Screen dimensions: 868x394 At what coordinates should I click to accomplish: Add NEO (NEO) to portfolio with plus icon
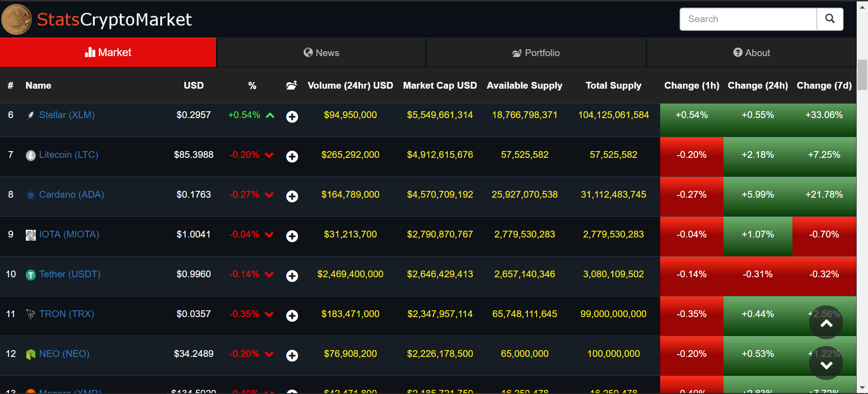click(x=292, y=356)
